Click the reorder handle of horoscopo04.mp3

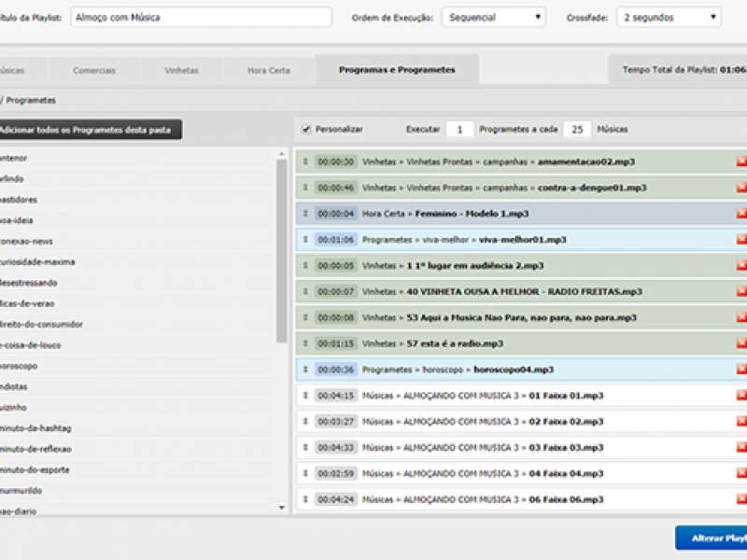[306, 370]
